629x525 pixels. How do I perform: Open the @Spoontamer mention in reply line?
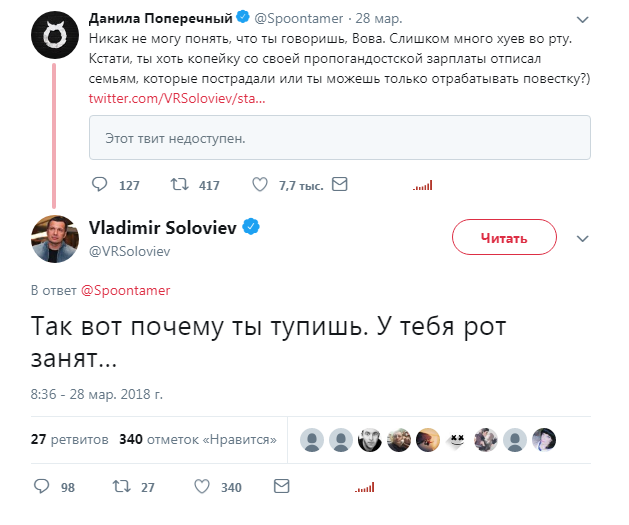pyautogui.click(x=125, y=290)
